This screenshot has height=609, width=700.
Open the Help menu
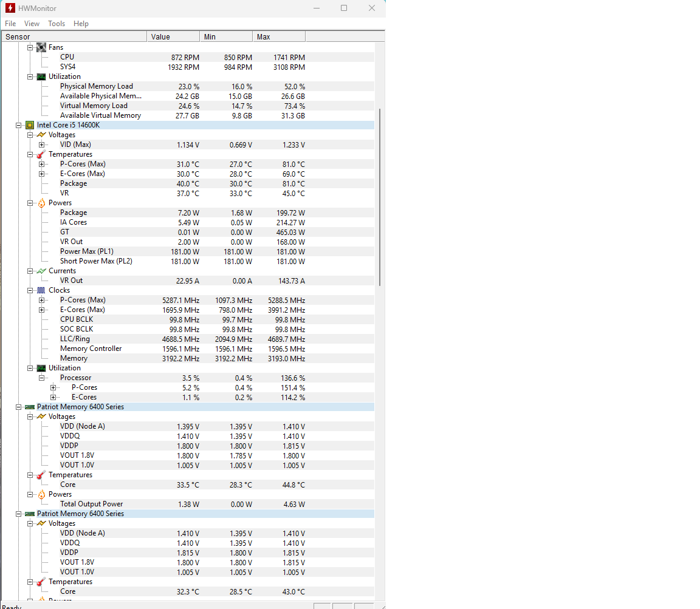coord(81,24)
